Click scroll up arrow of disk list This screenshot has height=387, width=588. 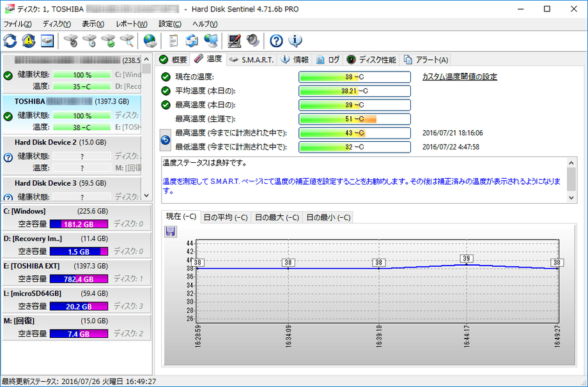[x=146, y=59]
